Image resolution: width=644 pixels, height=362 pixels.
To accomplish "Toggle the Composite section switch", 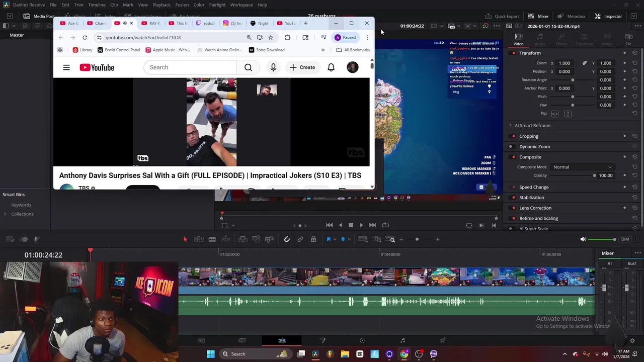I will coord(513,157).
